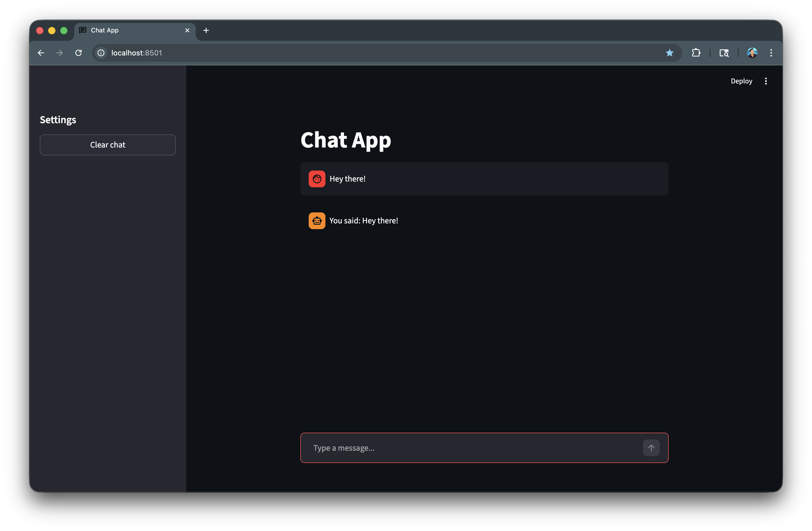
Task: Open the Chrome profile avatar
Action: 752,53
